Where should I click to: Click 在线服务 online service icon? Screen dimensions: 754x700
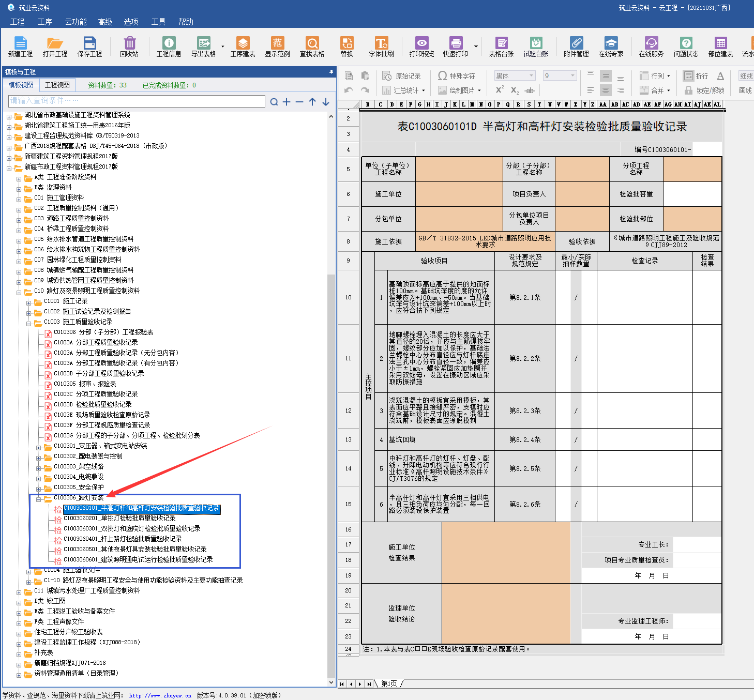coord(651,47)
